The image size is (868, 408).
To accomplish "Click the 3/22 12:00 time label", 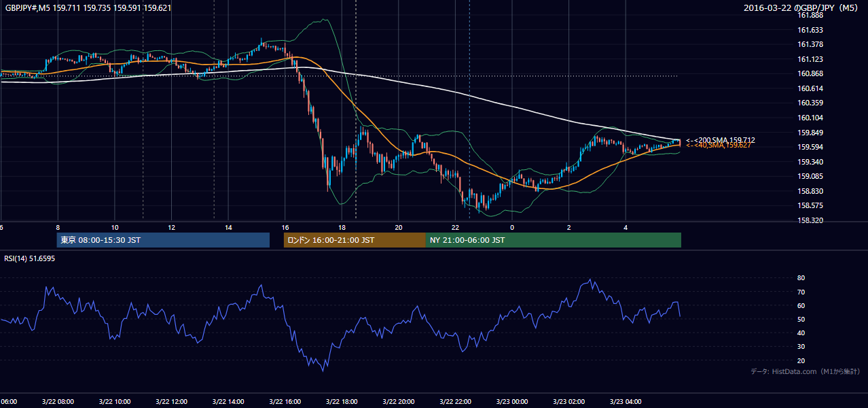I will pyautogui.click(x=171, y=402).
